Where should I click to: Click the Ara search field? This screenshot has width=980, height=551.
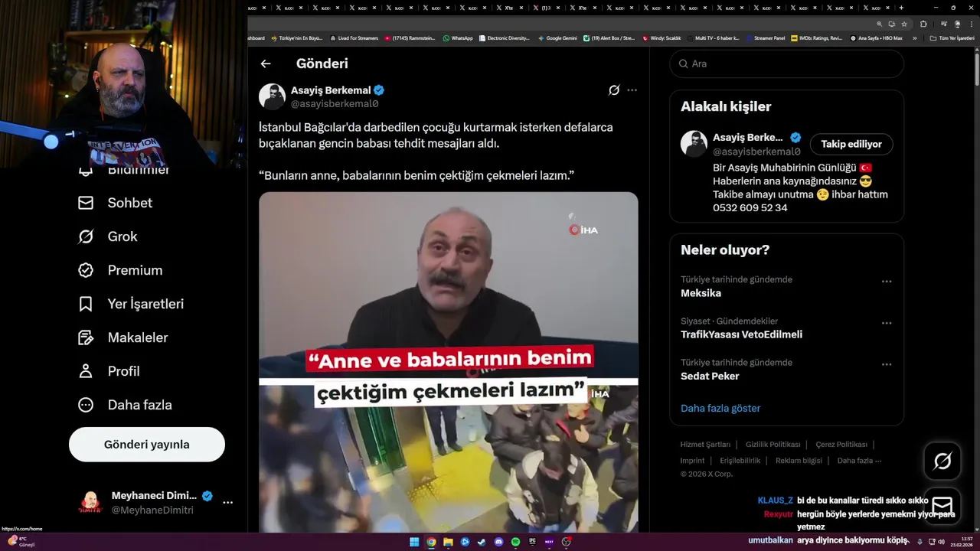point(786,64)
